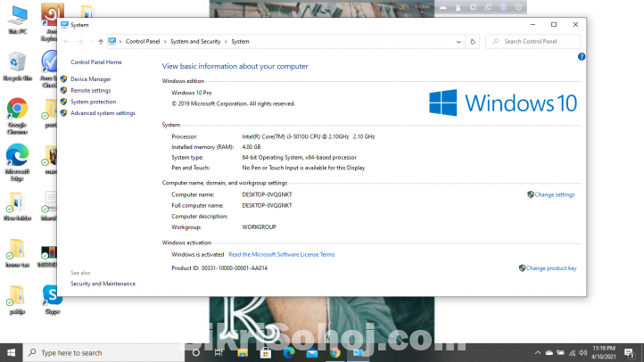
Task: Open Microsoft Edge from taskbar
Action: click(x=289, y=352)
